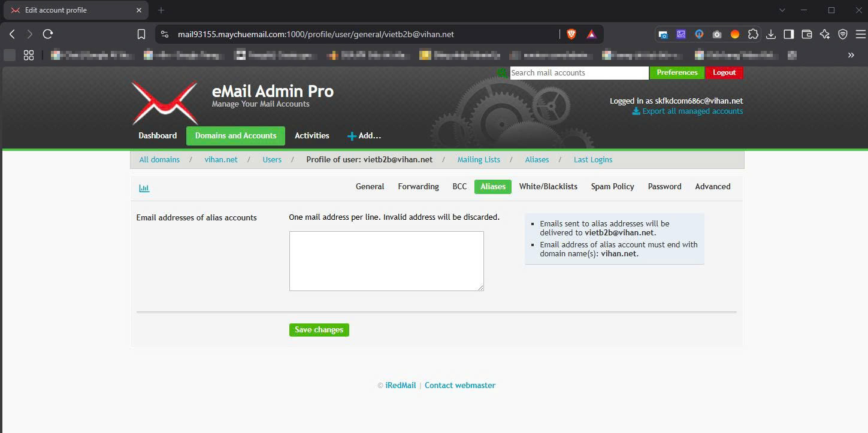Select the Aliases profile tab

click(493, 187)
